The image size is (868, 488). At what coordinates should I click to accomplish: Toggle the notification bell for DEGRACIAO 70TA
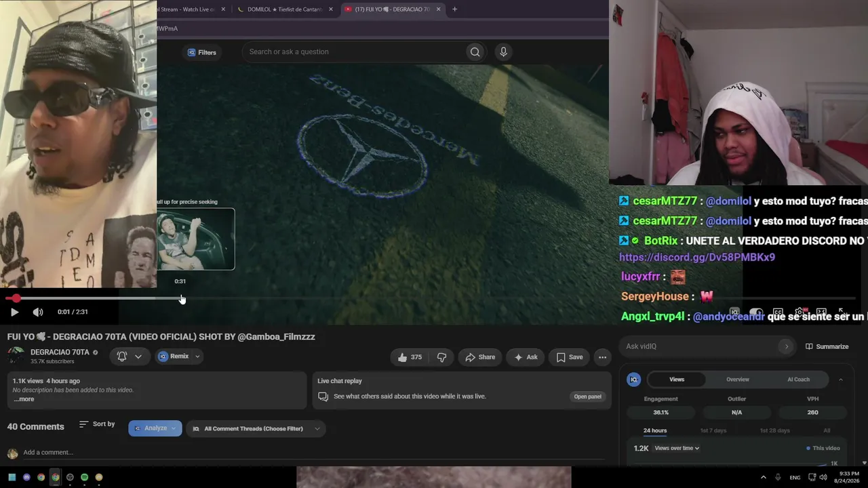click(122, 357)
